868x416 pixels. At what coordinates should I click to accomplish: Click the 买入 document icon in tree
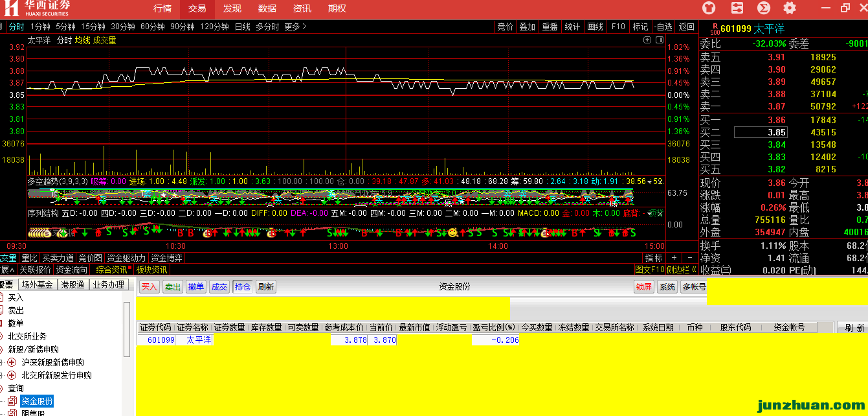coord(3,297)
